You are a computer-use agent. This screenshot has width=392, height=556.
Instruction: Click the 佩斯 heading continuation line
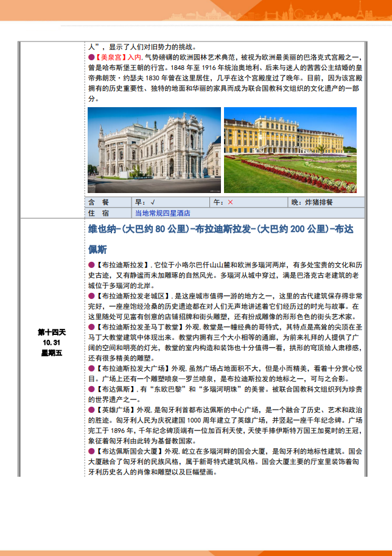click(x=98, y=250)
